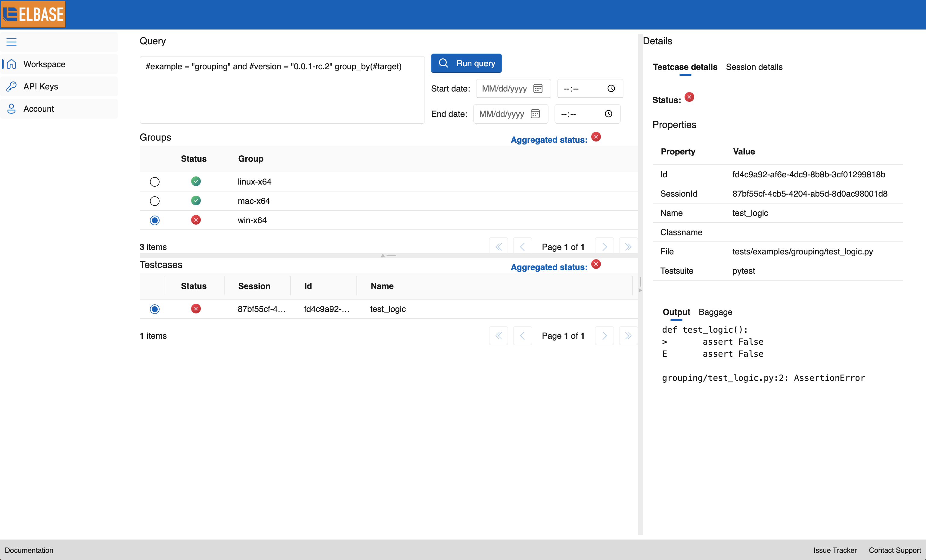Open Workspace in sidebar
This screenshot has height=560, width=926.
59,64
